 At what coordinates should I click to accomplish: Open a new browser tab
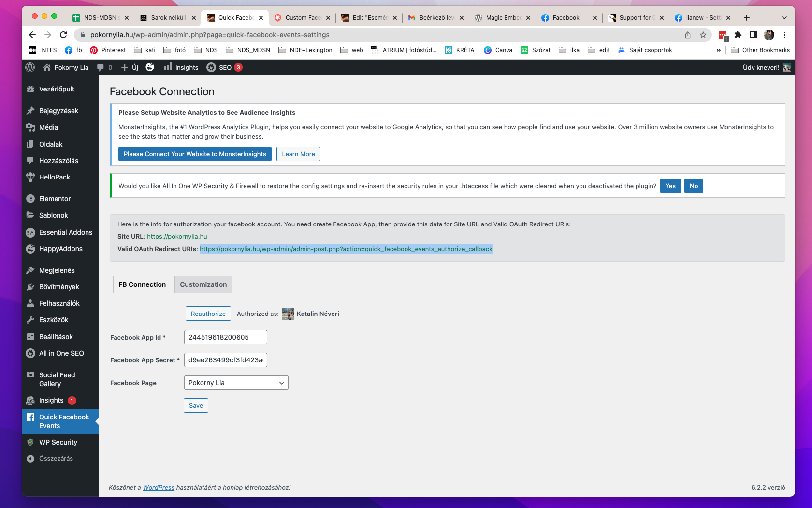click(747, 18)
